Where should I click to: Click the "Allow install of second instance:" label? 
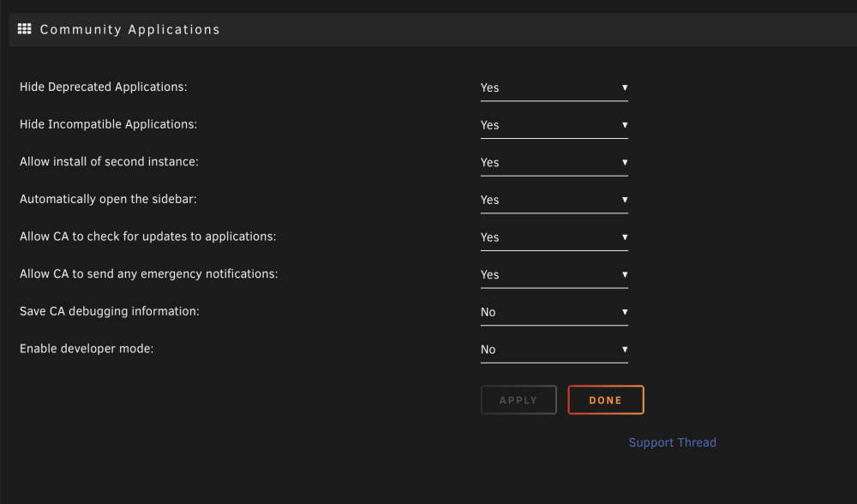click(109, 162)
